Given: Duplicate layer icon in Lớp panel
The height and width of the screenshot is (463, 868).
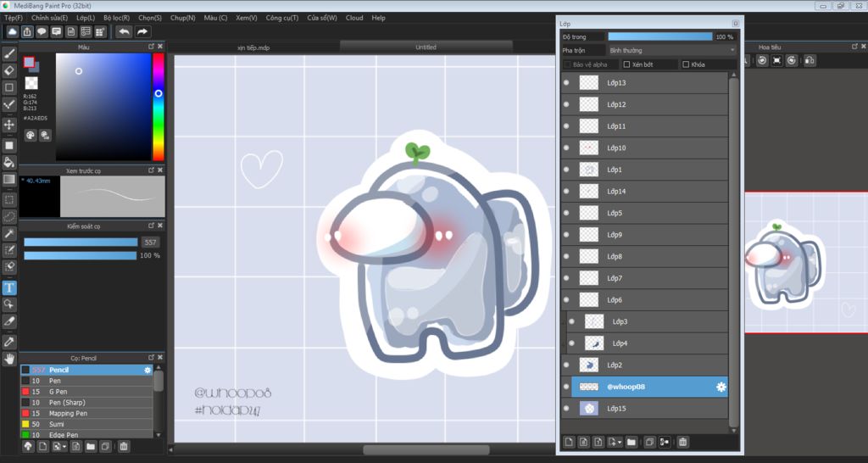Looking at the screenshot, I should point(650,442).
